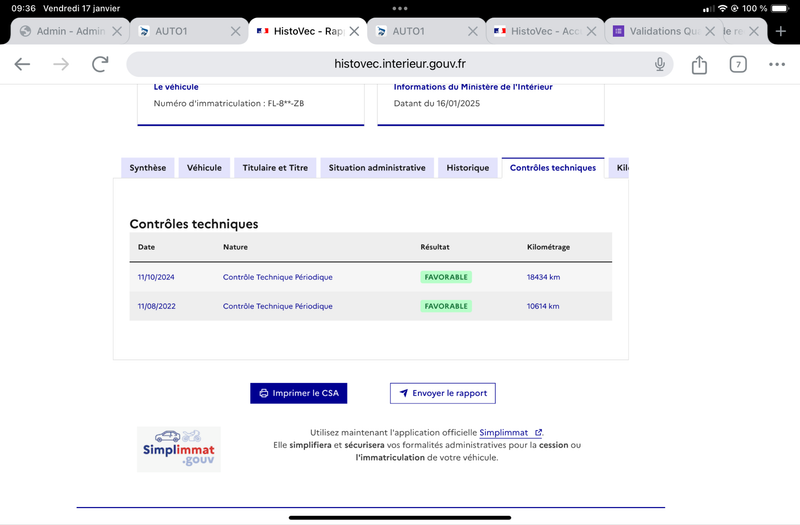Click the Nature column header
The width and height of the screenshot is (800, 525).
point(235,247)
